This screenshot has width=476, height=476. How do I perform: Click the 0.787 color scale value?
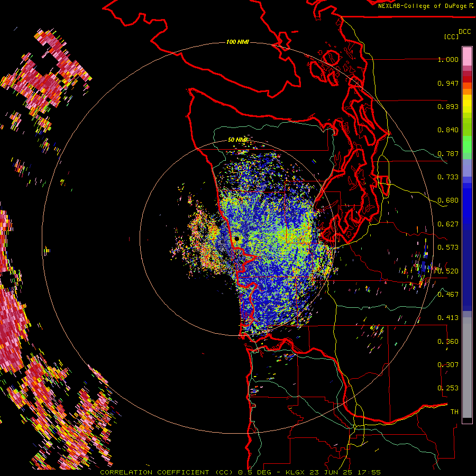click(448, 153)
